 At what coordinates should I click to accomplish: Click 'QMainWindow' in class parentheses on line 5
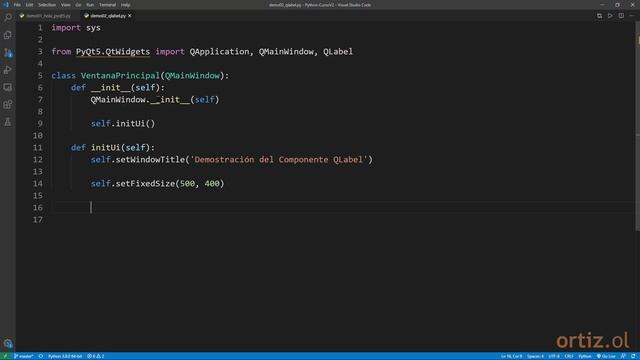192,76
